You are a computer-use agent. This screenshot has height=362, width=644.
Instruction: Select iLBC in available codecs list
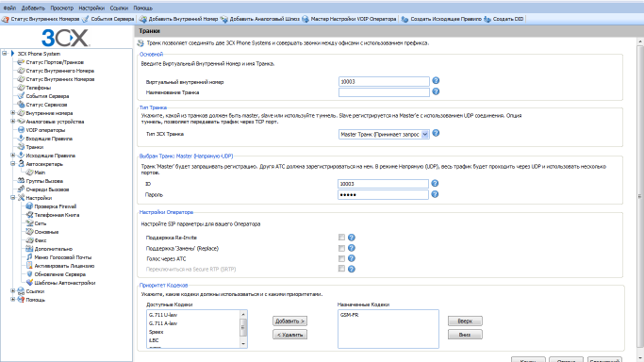point(154,340)
